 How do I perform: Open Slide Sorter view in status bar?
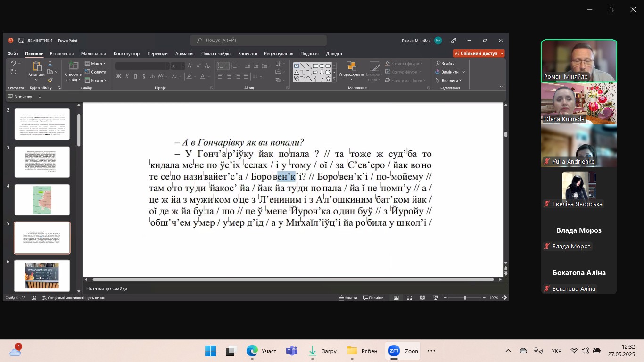pyautogui.click(x=409, y=298)
